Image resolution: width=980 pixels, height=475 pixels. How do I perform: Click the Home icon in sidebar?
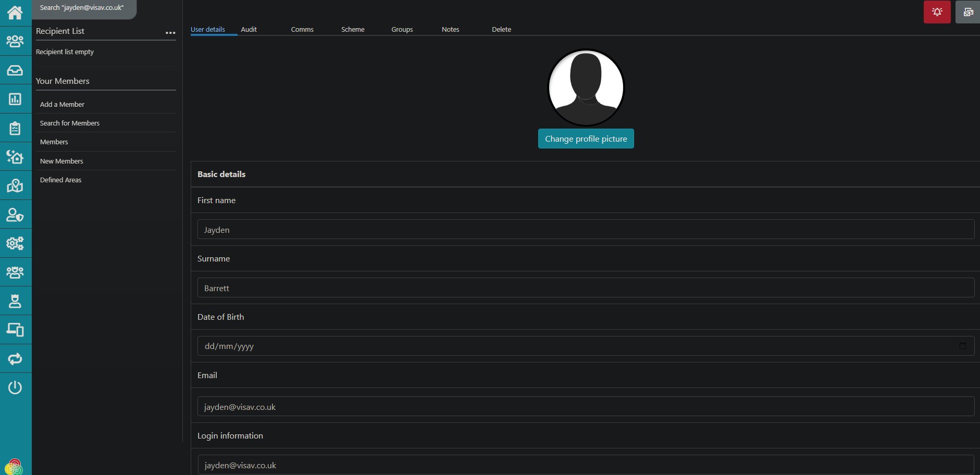pos(15,12)
